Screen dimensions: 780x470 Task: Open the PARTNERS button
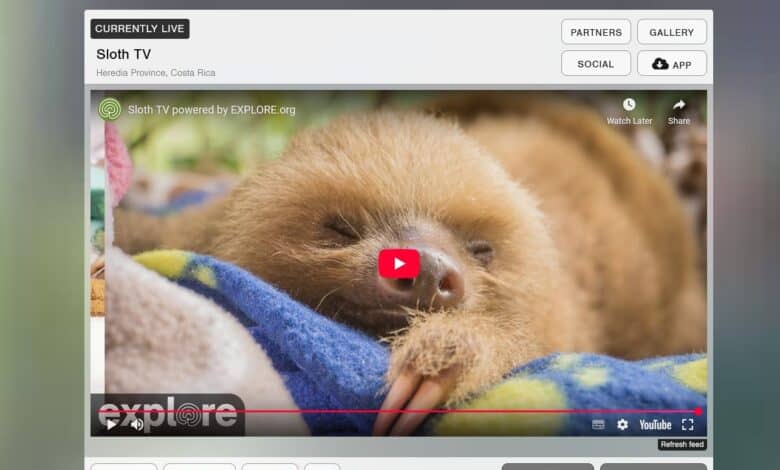click(596, 32)
